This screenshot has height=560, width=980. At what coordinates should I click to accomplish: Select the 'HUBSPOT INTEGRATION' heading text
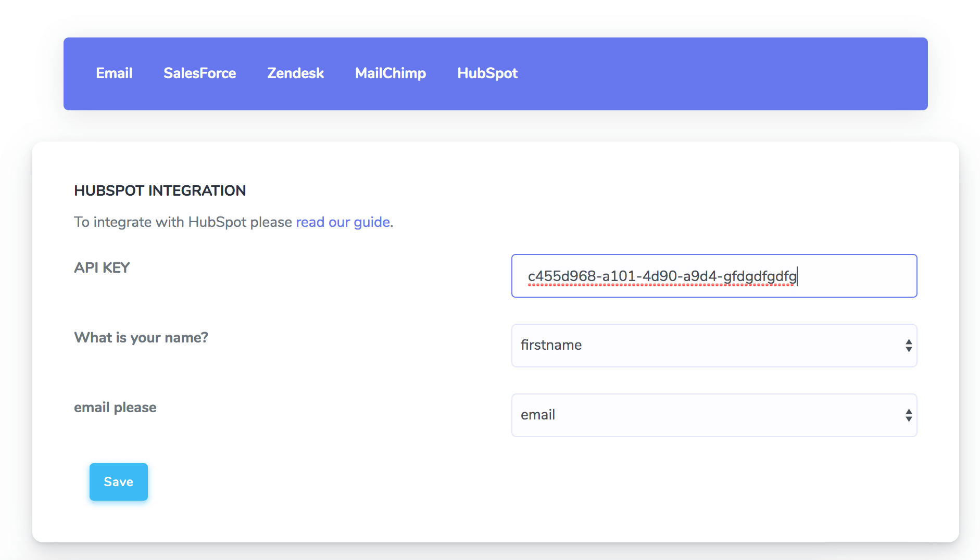pyautogui.click(x=160, y=190)
